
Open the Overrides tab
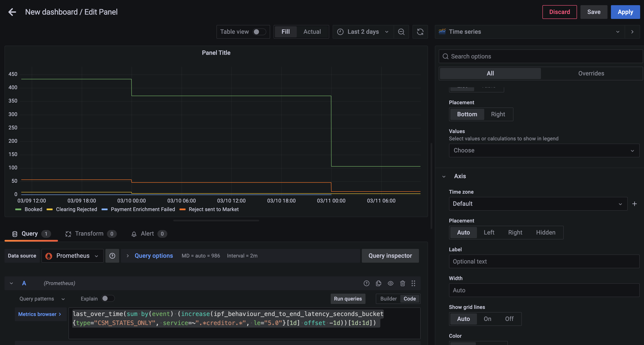coord(591,73)
